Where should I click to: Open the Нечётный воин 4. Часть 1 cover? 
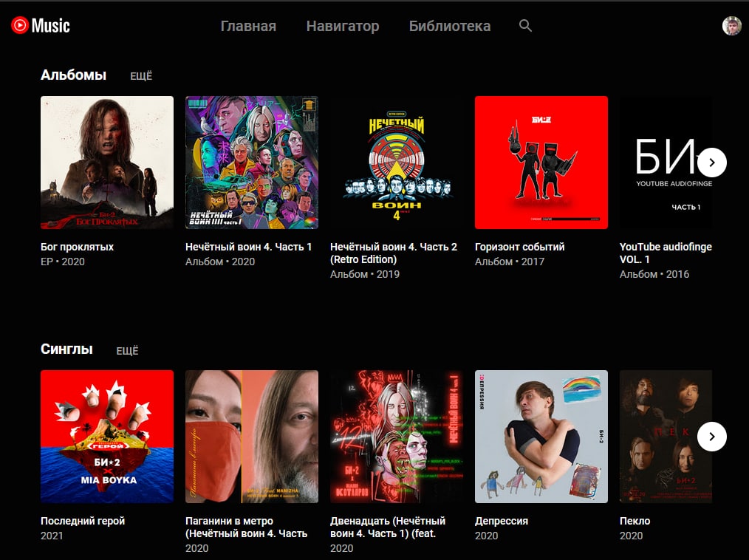(252, 163)
